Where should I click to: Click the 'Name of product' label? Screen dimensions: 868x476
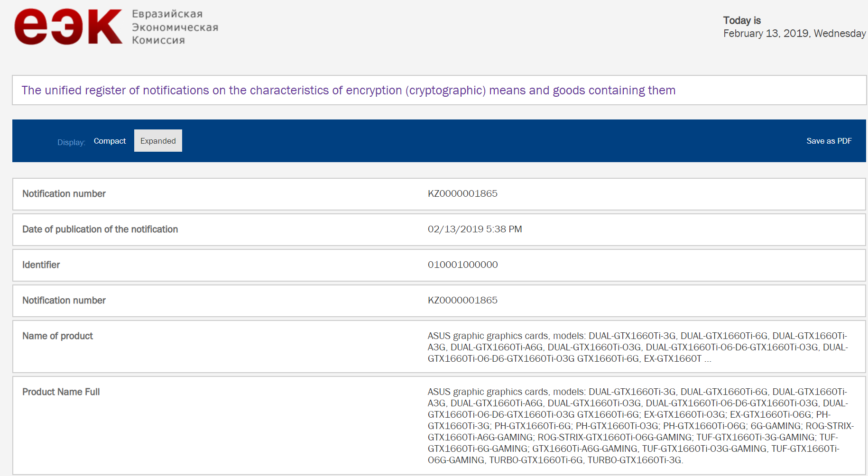pos(57,336)
